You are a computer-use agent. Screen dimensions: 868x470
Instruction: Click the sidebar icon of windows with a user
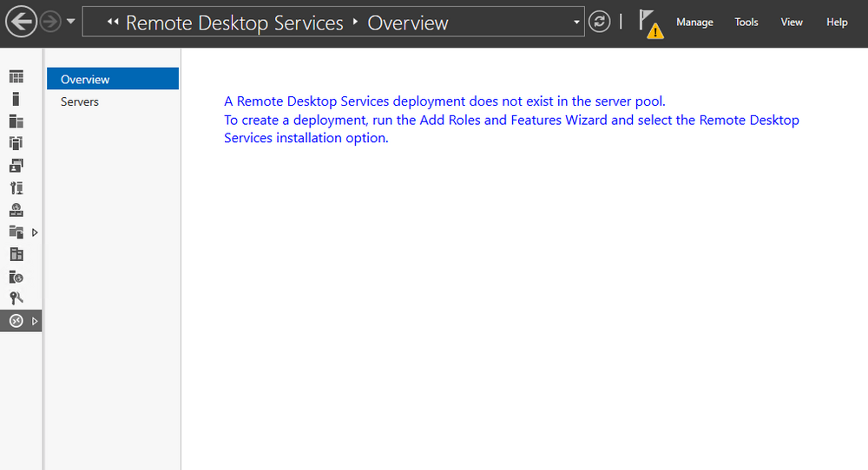[16, 166]
